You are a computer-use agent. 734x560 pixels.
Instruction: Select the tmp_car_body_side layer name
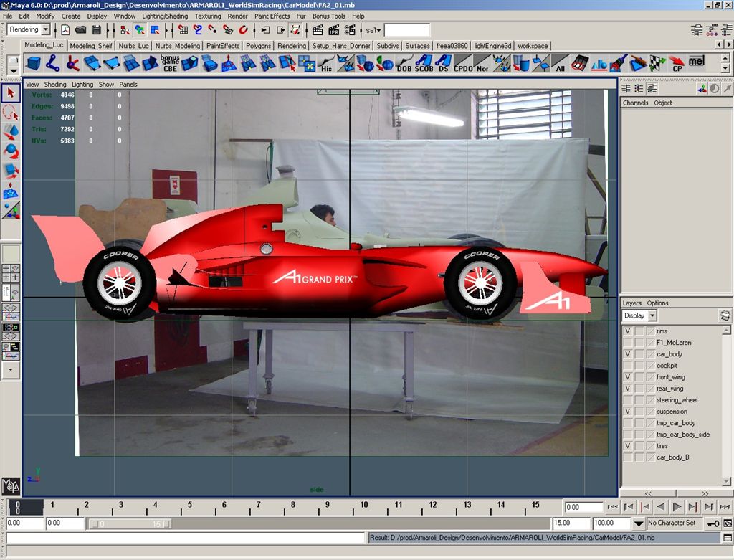(682, 435)
